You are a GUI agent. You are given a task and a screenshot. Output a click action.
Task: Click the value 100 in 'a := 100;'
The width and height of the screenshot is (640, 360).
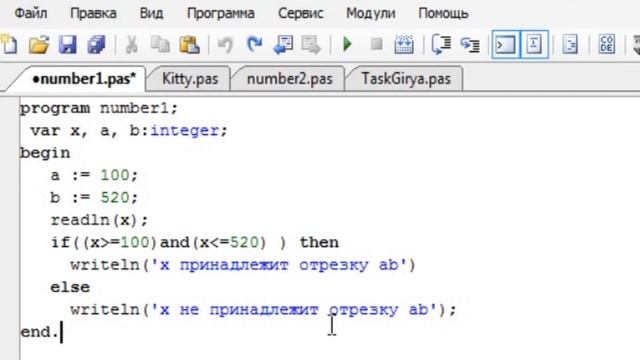click(115, 176)
